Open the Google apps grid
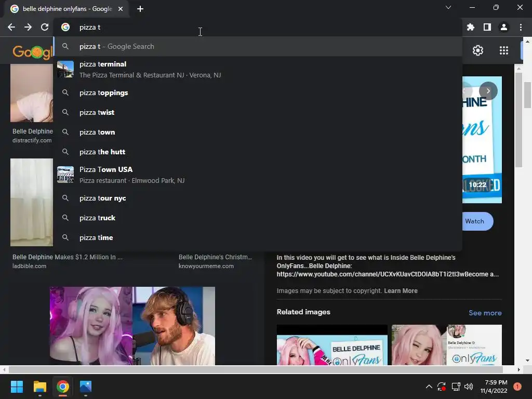The image size is (532, 399). point(504,50)
